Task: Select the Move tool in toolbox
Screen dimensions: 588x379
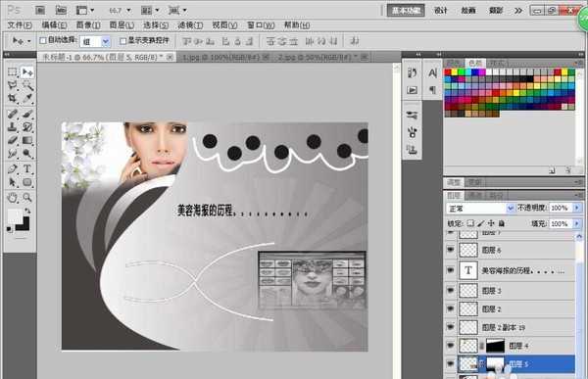Action: pos(27,71)
